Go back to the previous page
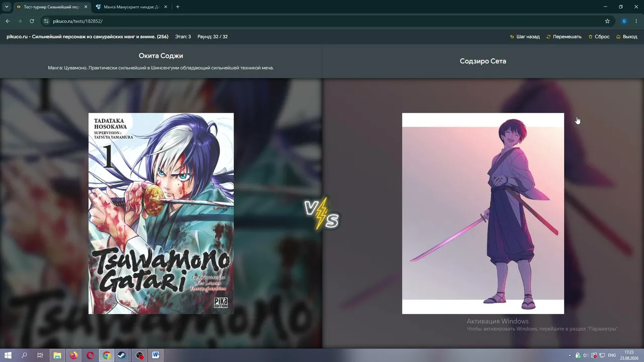Viewport: 644px width, 362px height. [x=8, y=21]
